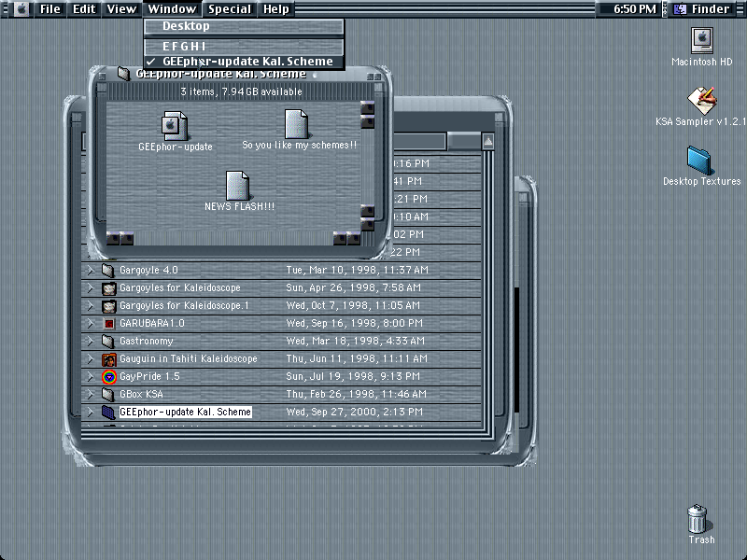Screen dimensions: 747x560
Task: Select the Gauguin in Tahiti Kaleidoscope row
Action: click(281, 359)
